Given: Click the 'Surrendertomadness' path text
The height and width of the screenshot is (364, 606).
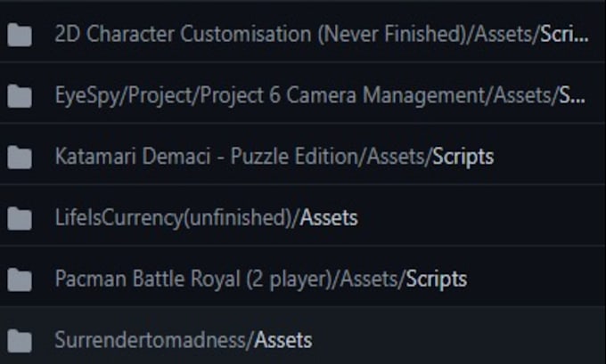Looking at the screenshot, I should [151, 340].
